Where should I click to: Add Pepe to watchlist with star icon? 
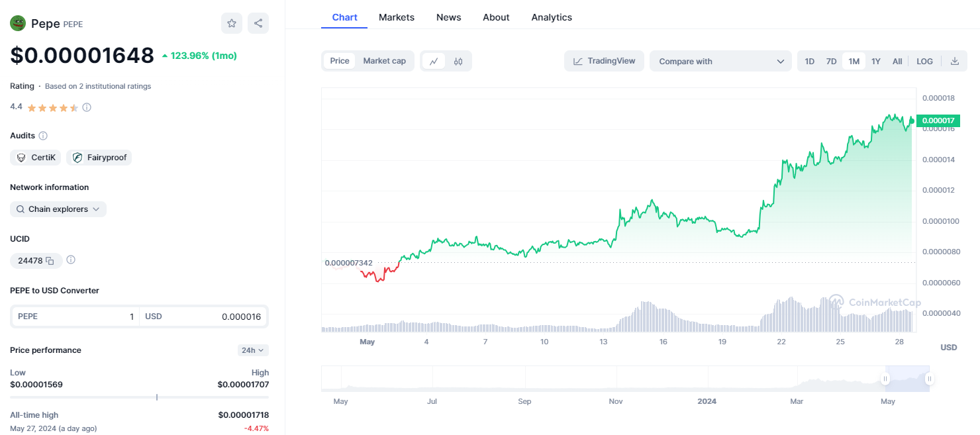point(232,23)
